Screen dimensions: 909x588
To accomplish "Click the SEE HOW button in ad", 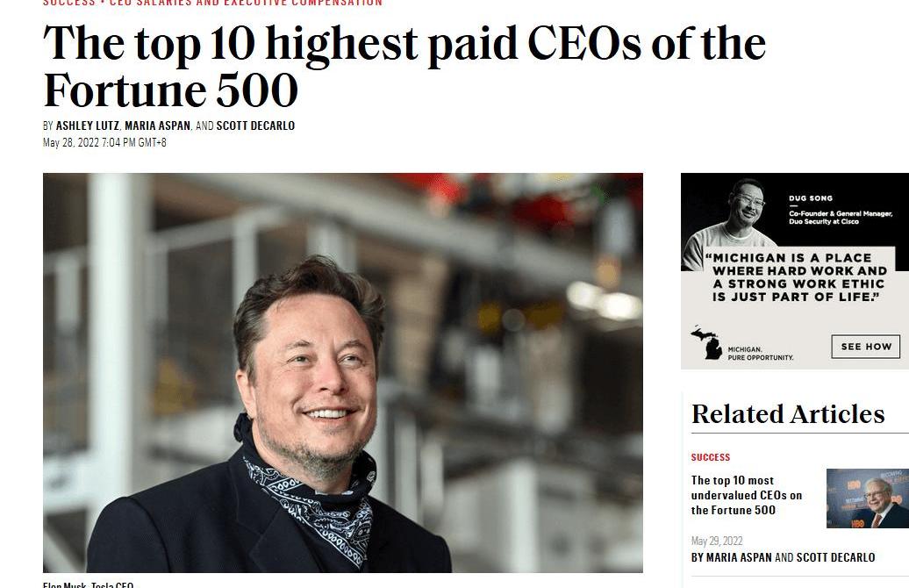I will pyautogui.click(x=865, y=347).
